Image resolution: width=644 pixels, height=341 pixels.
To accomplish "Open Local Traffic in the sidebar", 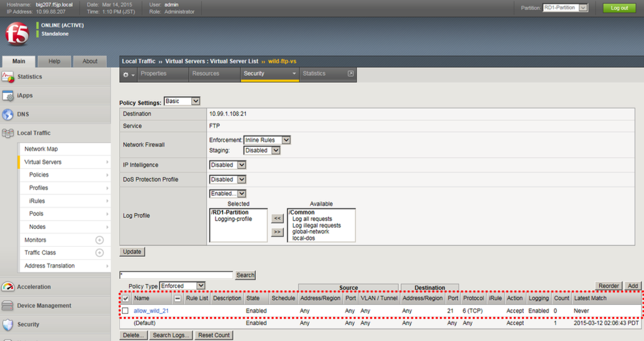I will (33, 133).
